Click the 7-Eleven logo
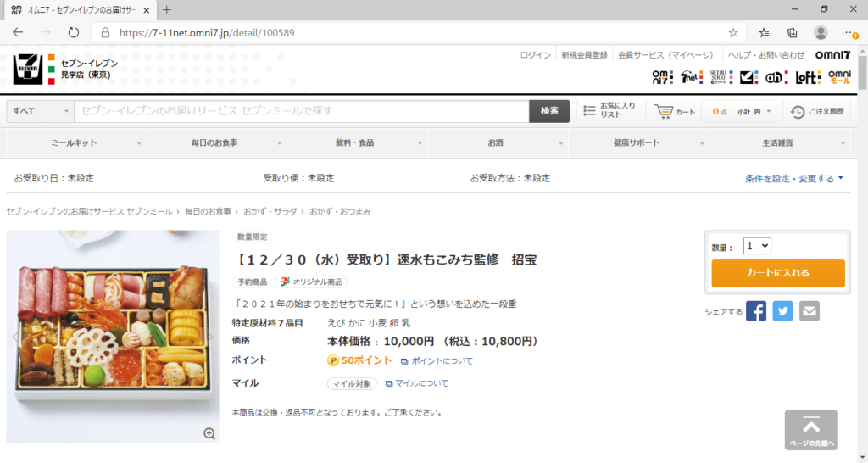 click(x=28, y=70)
